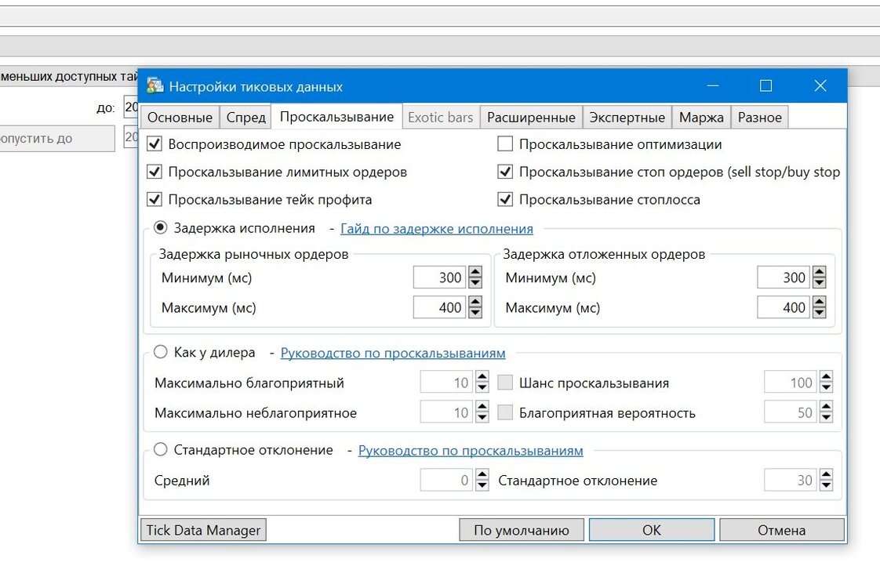
Task: Toggle Проскальзывание стоп ордеров checkbox
Action: pyautogui.click(x=505, y=172)
